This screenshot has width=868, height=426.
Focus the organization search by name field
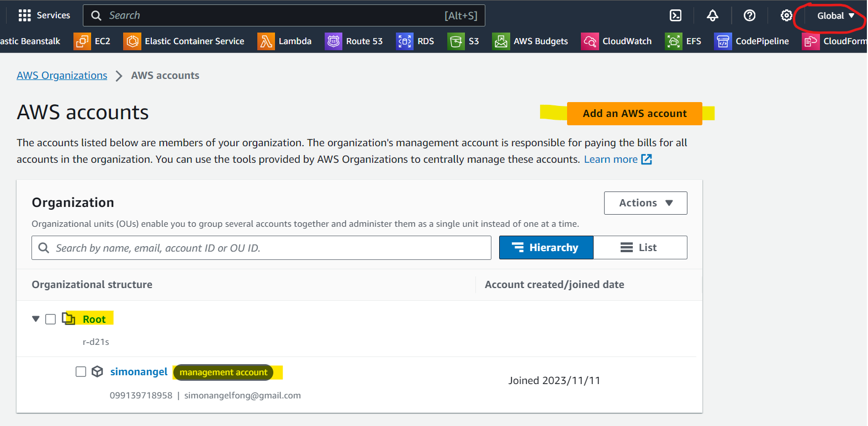click(x=261, y=248)
